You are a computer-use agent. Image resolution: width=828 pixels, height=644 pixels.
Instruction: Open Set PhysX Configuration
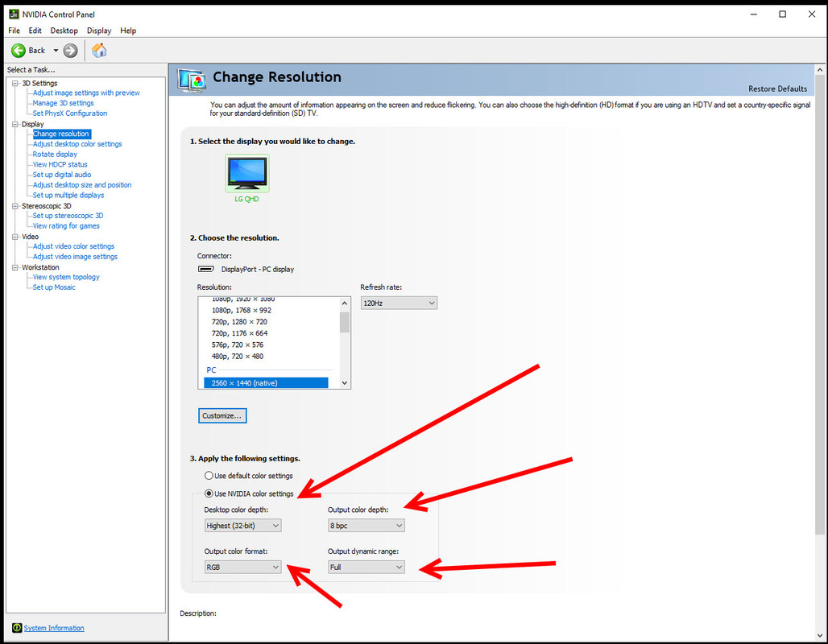click(x=70, y=113)
